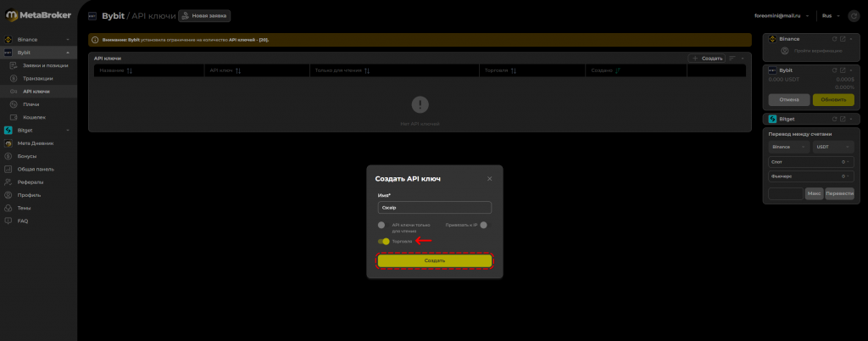The image size is (868, 341).
Task: Click Создать button above the table
Action: [706, 59]
